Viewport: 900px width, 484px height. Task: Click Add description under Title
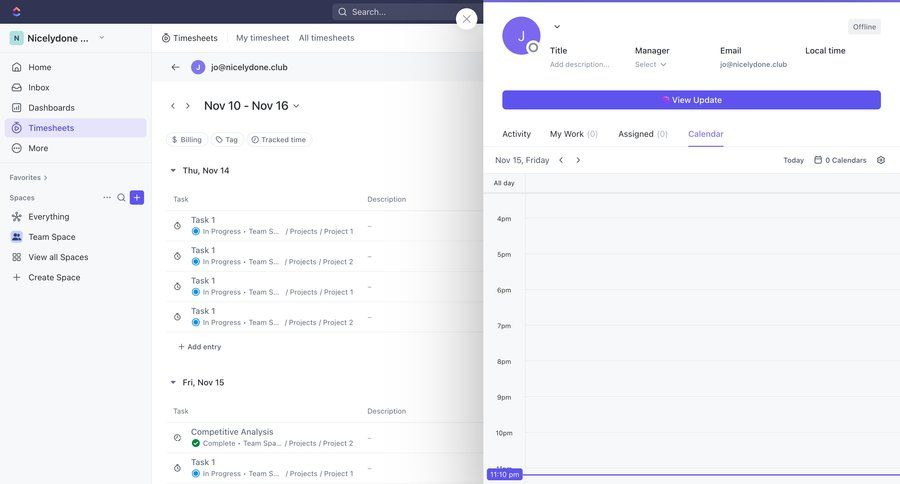(579, 64)
